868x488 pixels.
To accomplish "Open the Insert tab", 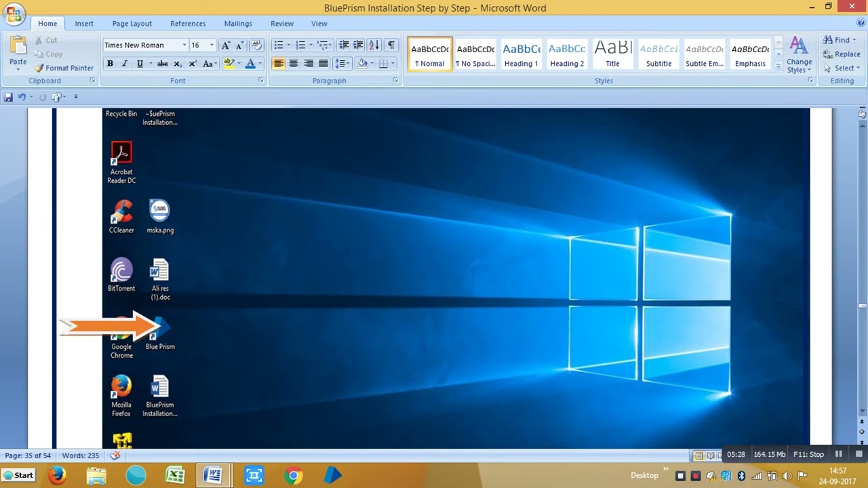I will (x=84, y=23).
